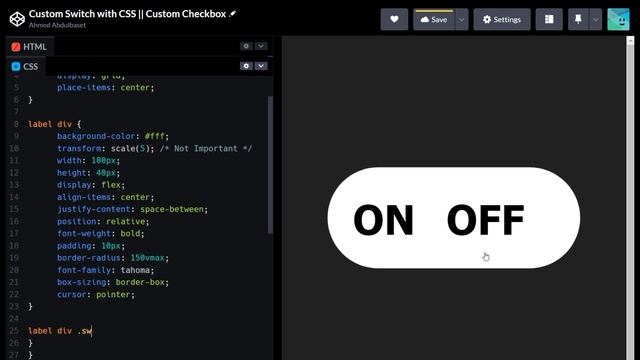Open the Save options dropdown arrow
Image resolution: width=640 pixels, height=360 pixels.
coord(462,19)
